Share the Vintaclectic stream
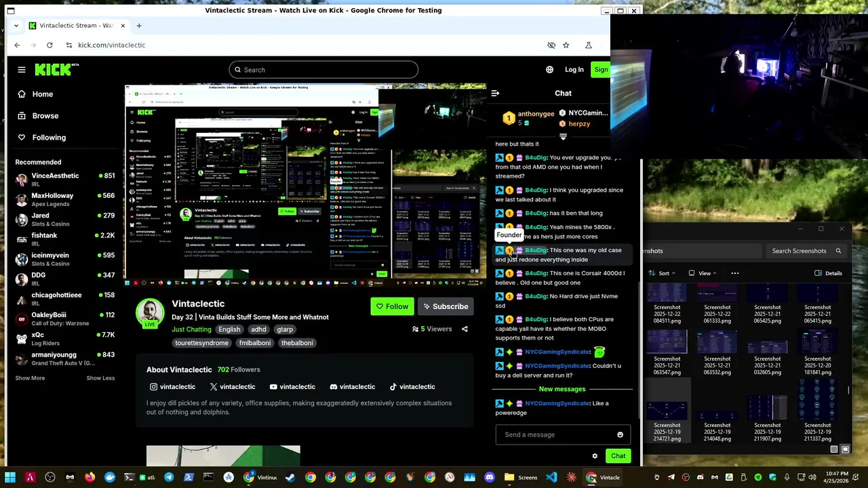Screen dimensions: 868x488 click(x=465, y=329)
